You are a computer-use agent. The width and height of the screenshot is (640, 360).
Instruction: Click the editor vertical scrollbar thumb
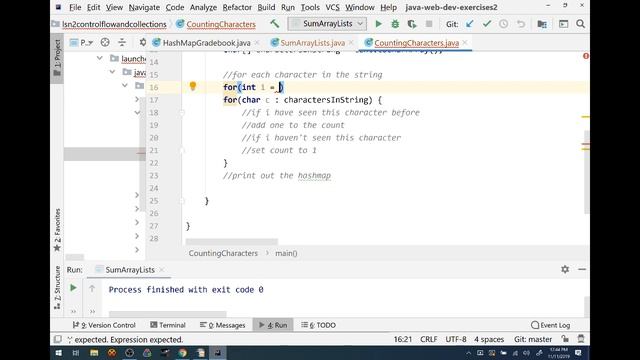click(587, 171)
